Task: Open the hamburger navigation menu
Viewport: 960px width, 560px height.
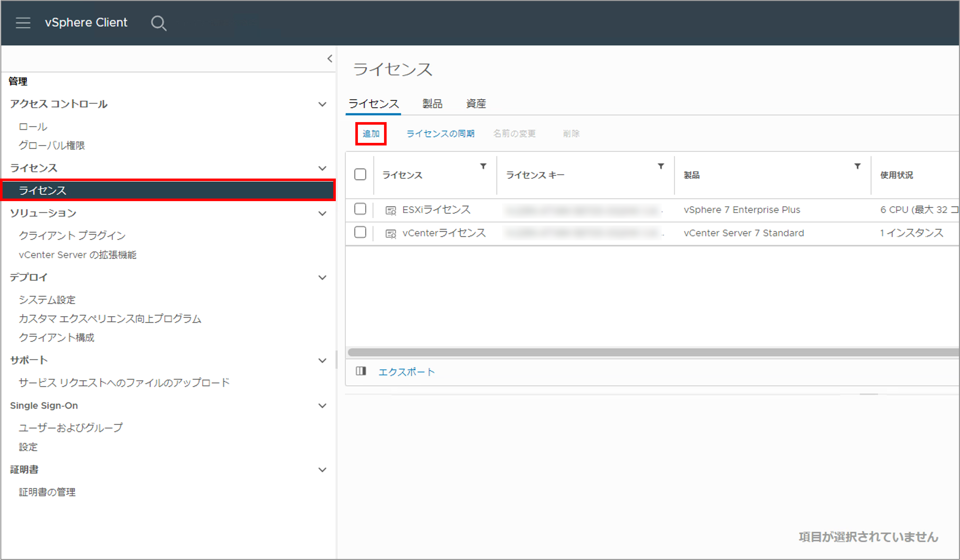Action: pos(23,23)
